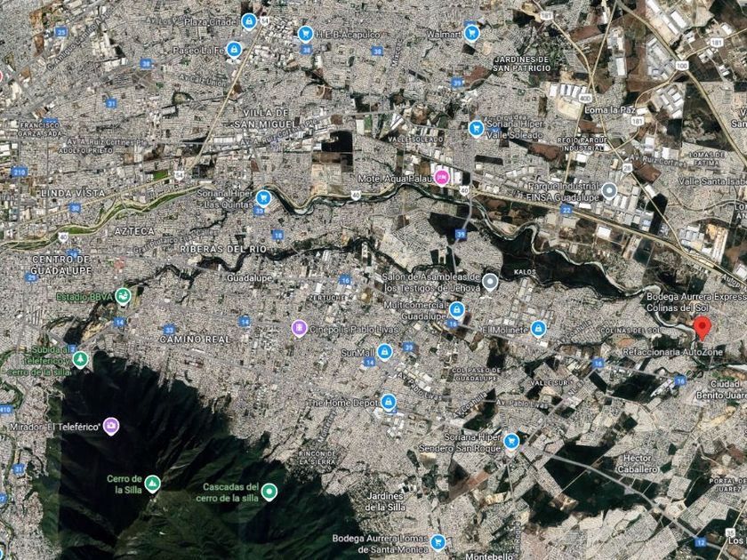Select Mirador El Teleférico camera pin
Image resolution: width=747 pixels, height=560 pixels.
point(111,425)
